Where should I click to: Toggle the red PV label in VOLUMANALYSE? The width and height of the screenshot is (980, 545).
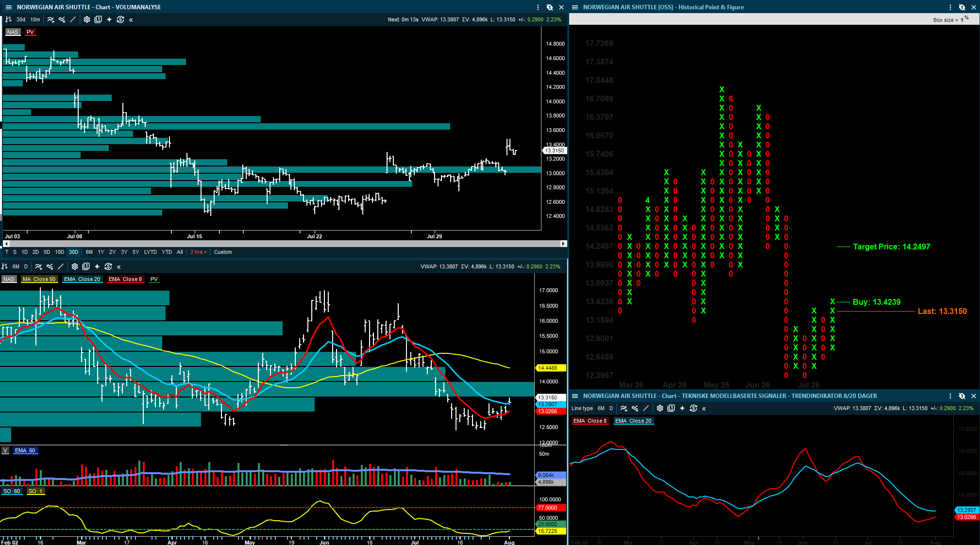pos(30,32)
